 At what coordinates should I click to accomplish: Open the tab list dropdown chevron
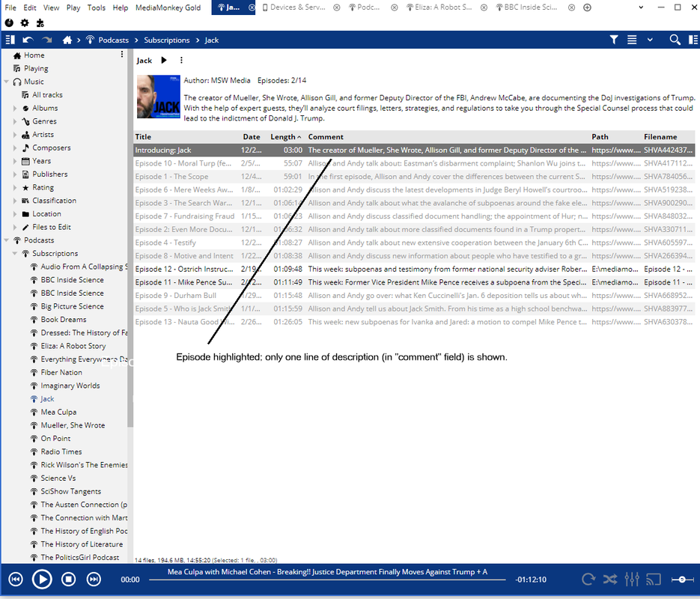click(641, 7)
